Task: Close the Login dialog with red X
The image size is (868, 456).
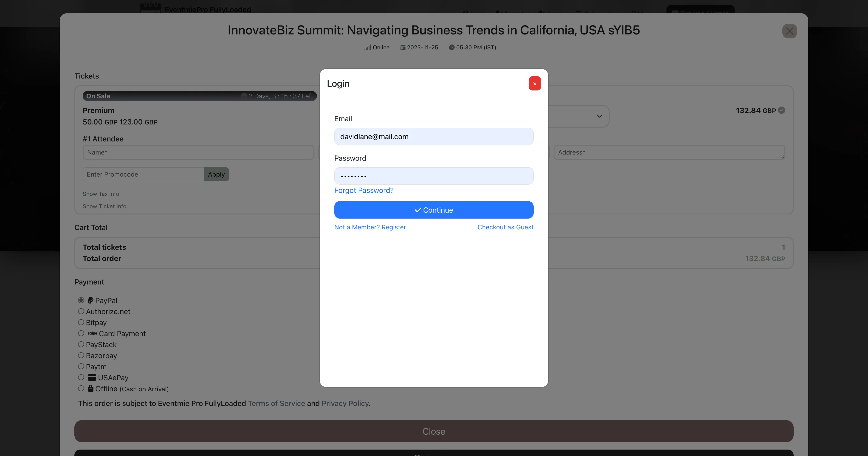Action: [534, 84]
